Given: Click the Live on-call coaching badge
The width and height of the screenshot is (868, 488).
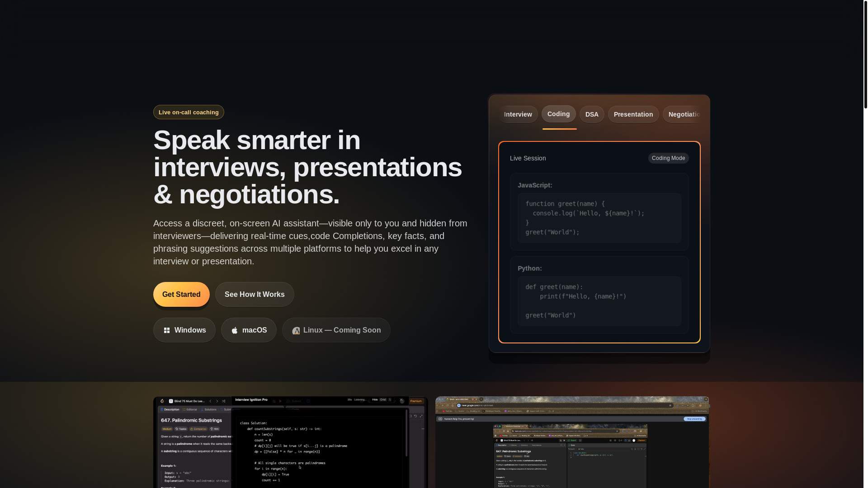Looking at the screenshot, I should pyautogui.click(x=189, y=112).
